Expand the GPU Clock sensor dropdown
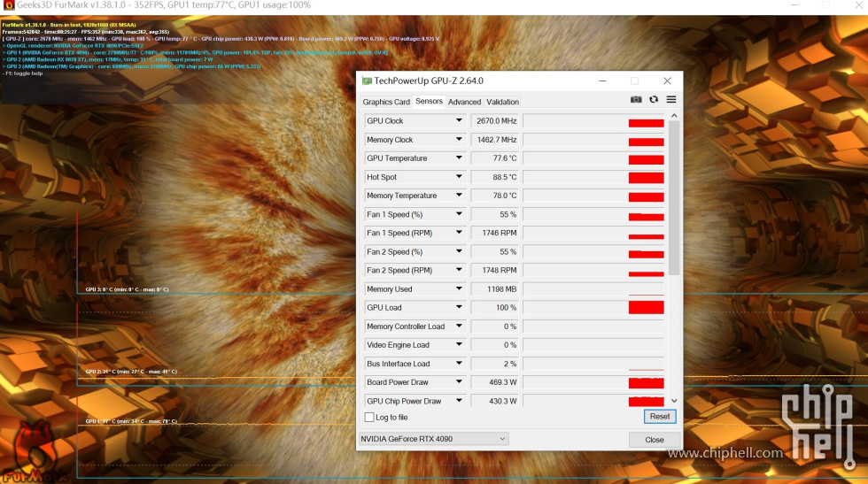 pyautogui.click(x=459, y=120)
